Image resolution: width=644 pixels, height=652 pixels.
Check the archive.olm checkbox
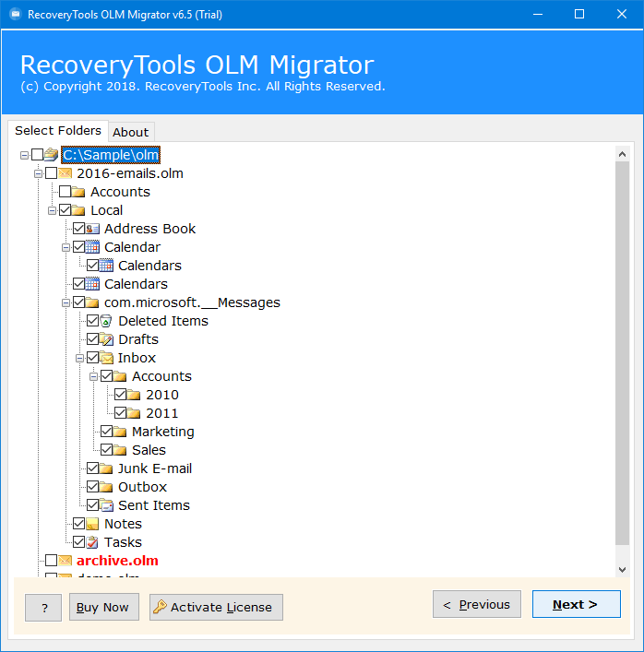coord(51,561)
